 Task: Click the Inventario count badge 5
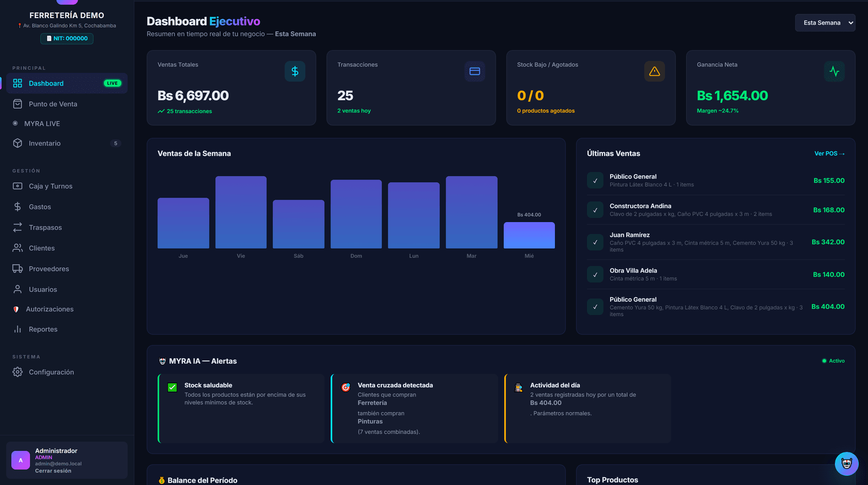pos(116,143)
